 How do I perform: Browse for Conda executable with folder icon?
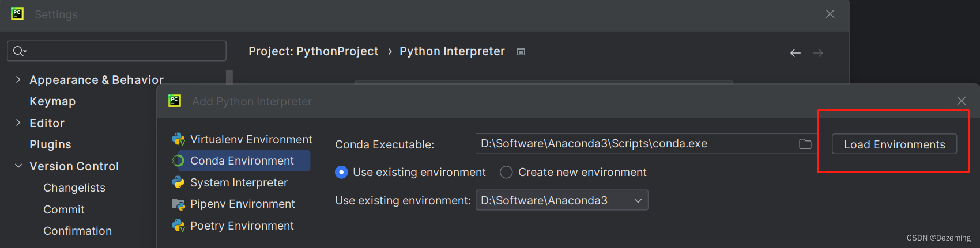(x=805, y=144)
